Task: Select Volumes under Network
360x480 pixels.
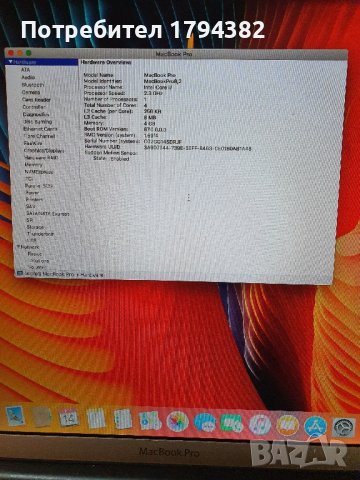Action: coord(37,267)
